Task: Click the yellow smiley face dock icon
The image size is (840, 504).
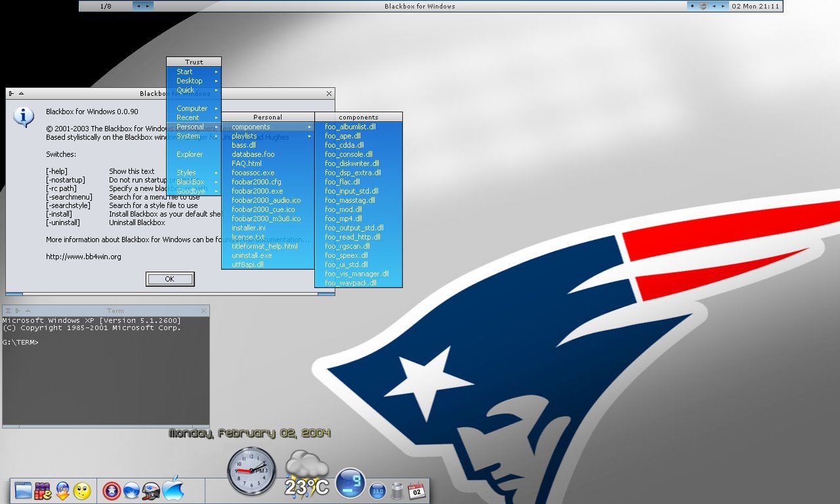Action: pyautogui.click(x=82, y=491)
